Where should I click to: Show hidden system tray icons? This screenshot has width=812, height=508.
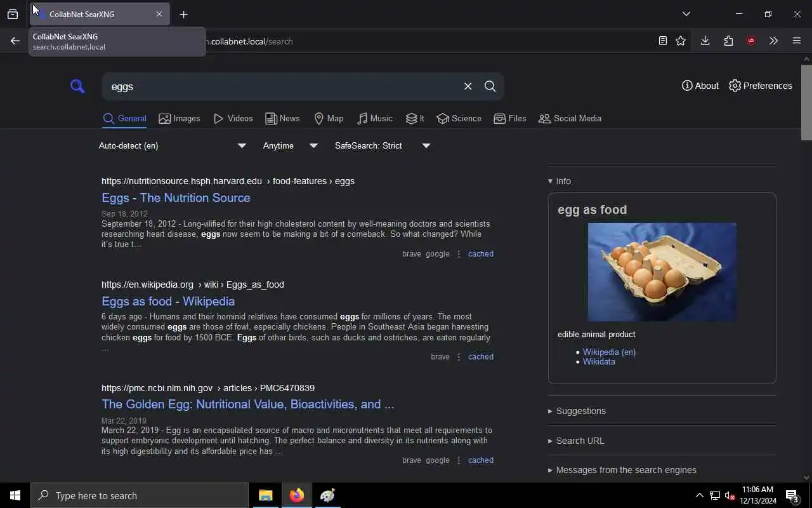(x=699, y=495)
